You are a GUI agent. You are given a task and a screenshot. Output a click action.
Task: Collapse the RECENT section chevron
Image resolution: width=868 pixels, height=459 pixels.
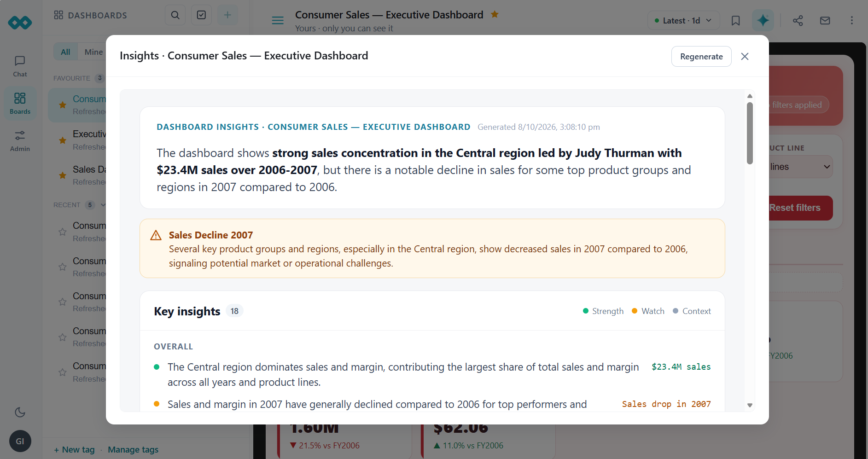point(103,205)
